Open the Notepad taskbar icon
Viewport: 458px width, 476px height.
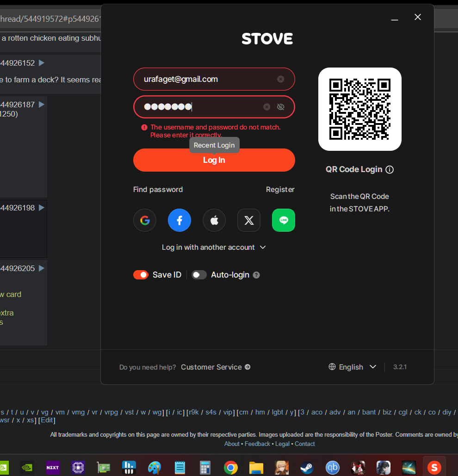coord(179,468)
